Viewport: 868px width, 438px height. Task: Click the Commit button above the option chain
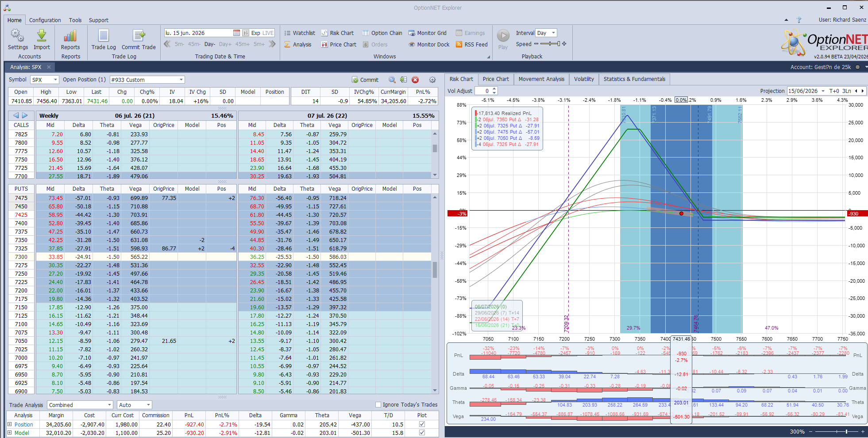[x=365, y=80]
